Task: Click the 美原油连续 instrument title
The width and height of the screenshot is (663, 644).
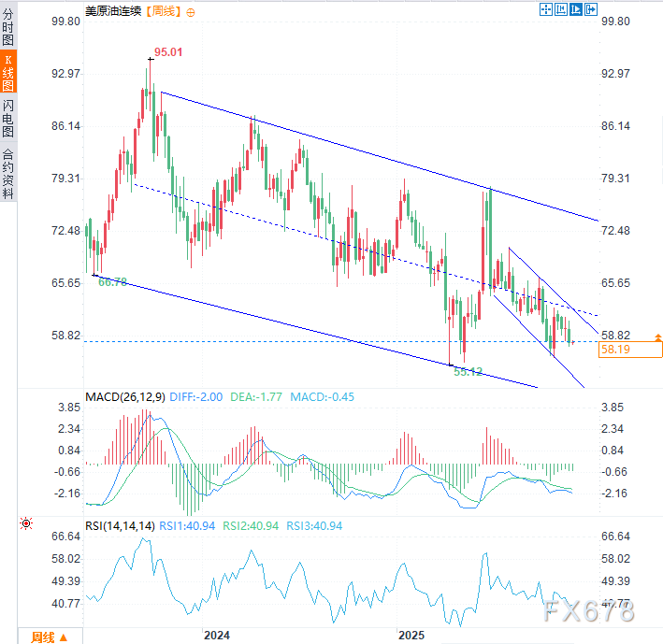Action: 111,12
